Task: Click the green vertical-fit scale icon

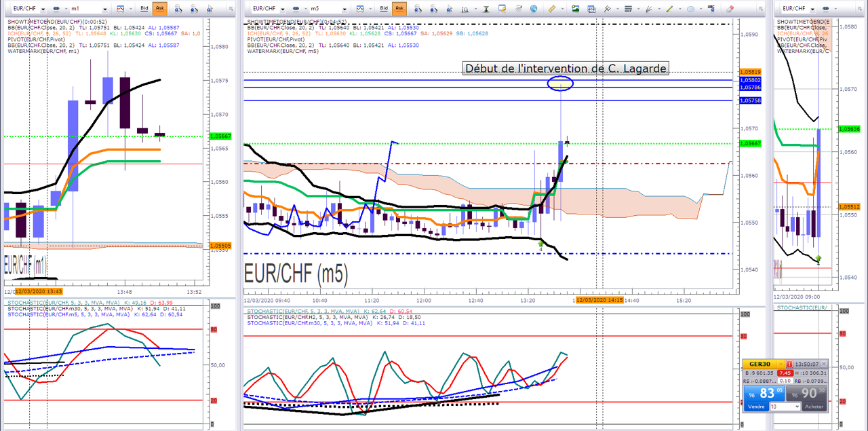Action: click(x=486, y=9)
